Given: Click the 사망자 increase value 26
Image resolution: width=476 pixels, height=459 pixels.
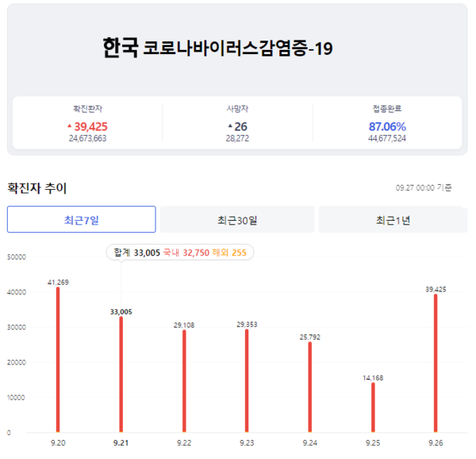Looking at the screenshot, I should point(240,127).
